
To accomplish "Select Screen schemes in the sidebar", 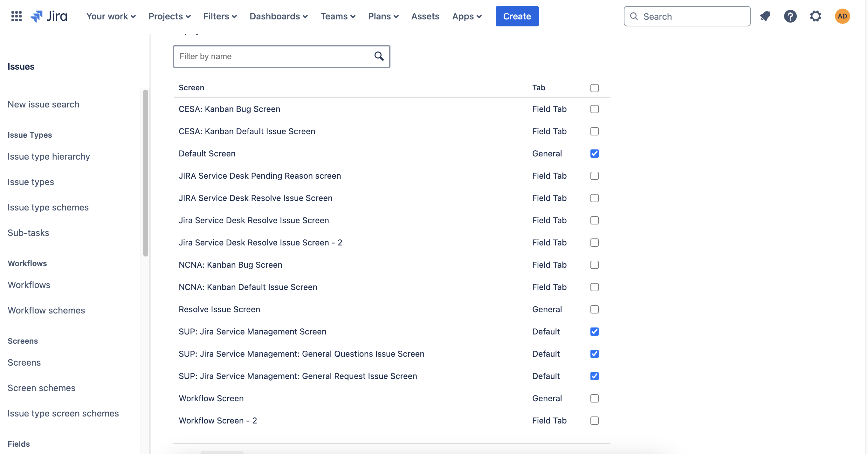I will 41,388.
